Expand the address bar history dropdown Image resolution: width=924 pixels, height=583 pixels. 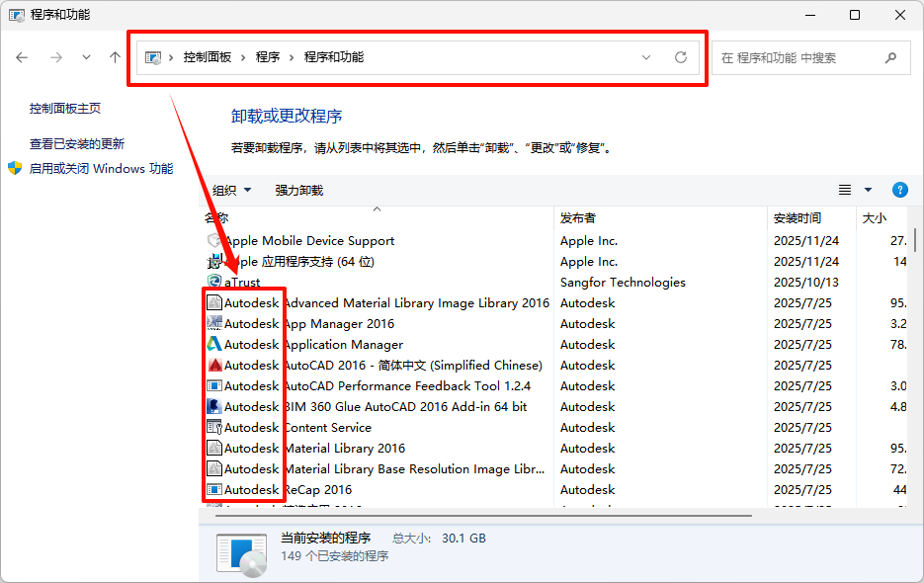[646, 57]
